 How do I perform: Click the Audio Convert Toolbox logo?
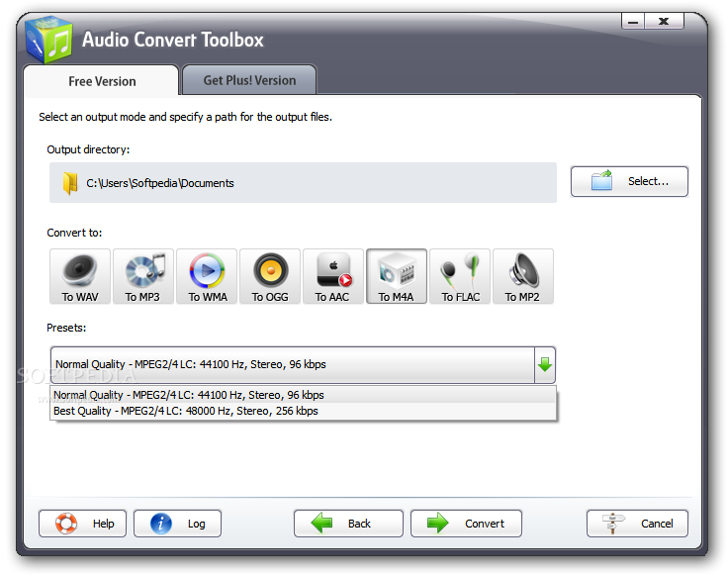coord(48,40)
